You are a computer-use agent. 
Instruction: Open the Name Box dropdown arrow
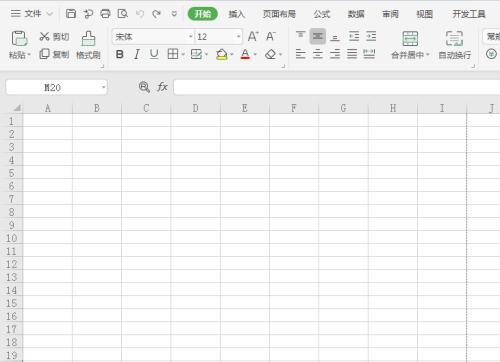104,87
